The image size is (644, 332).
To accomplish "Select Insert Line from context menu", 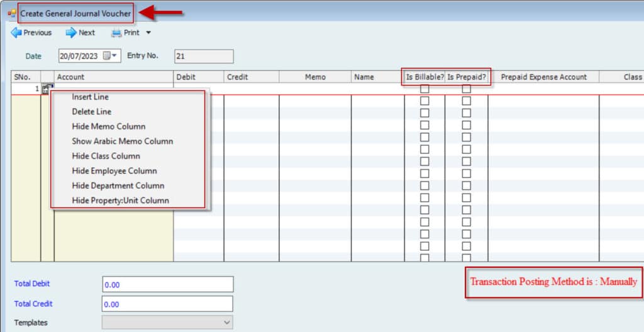I will 90,97.
